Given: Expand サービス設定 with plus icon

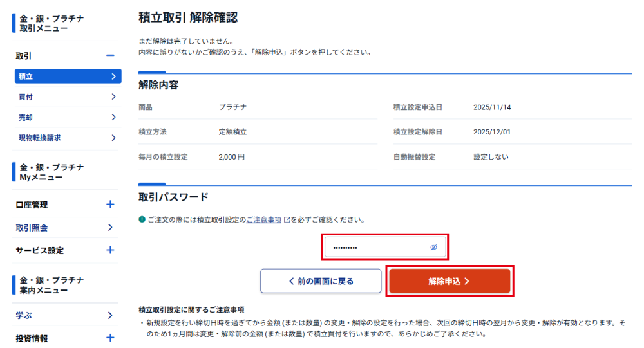Looking at the screenshot, I should 110,250.
